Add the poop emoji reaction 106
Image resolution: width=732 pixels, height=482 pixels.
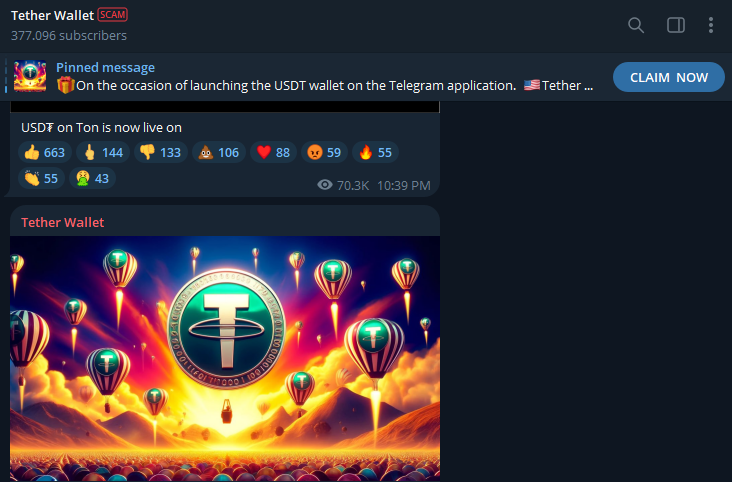pos(218,152)
